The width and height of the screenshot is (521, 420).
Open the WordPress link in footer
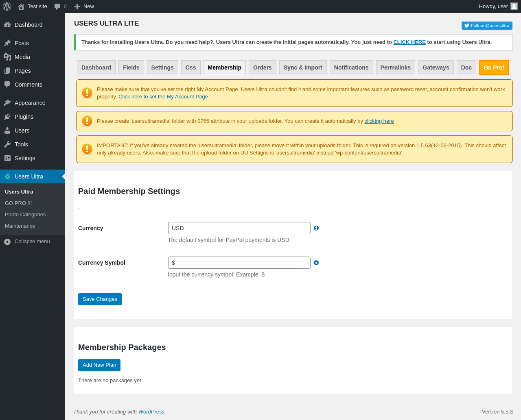[151, 412]
